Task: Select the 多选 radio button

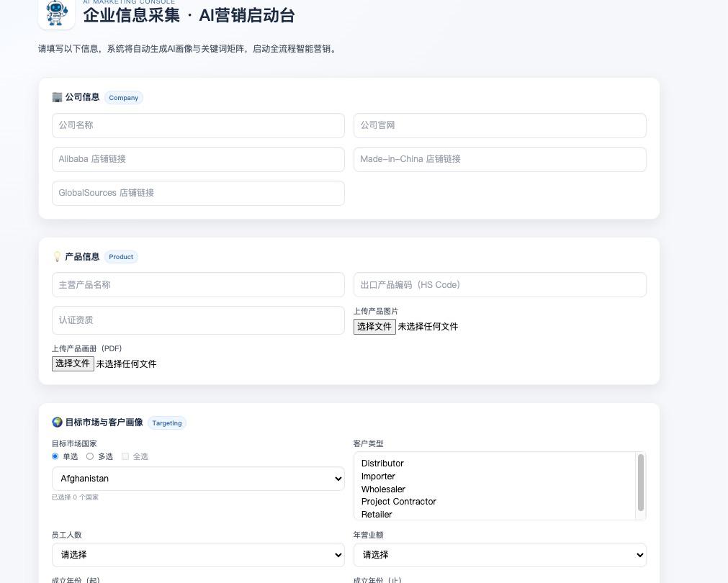Action: click(90, 456)
